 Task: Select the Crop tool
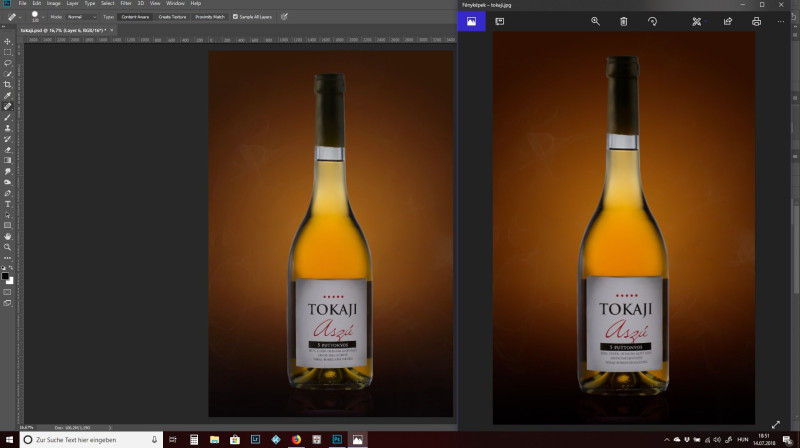[x=8, y=85]
